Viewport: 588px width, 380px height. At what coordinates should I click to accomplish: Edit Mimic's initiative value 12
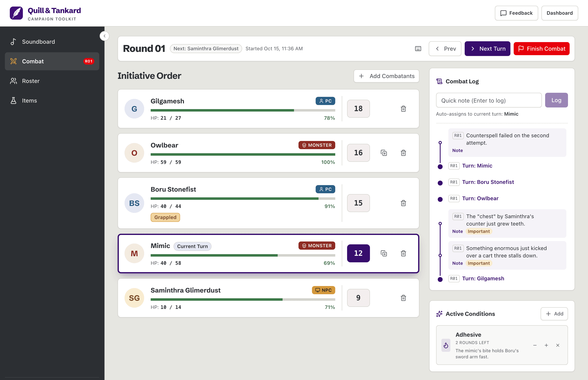358,253
